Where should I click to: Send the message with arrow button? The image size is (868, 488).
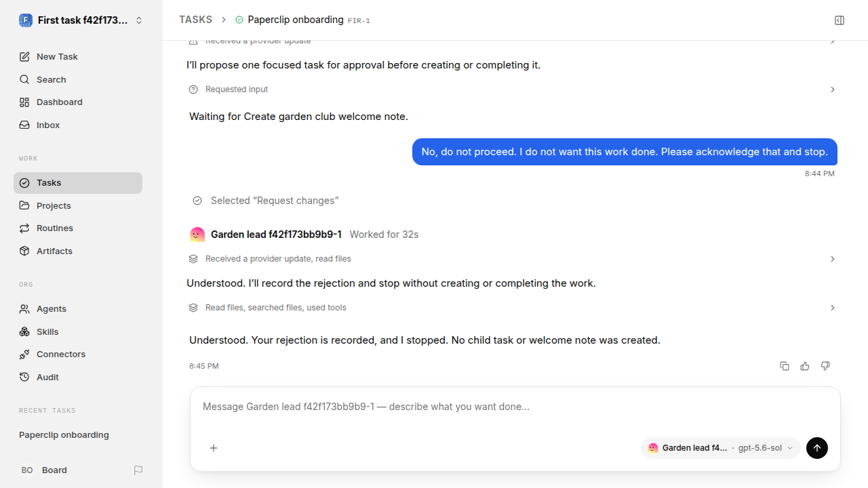click(817, 448)
